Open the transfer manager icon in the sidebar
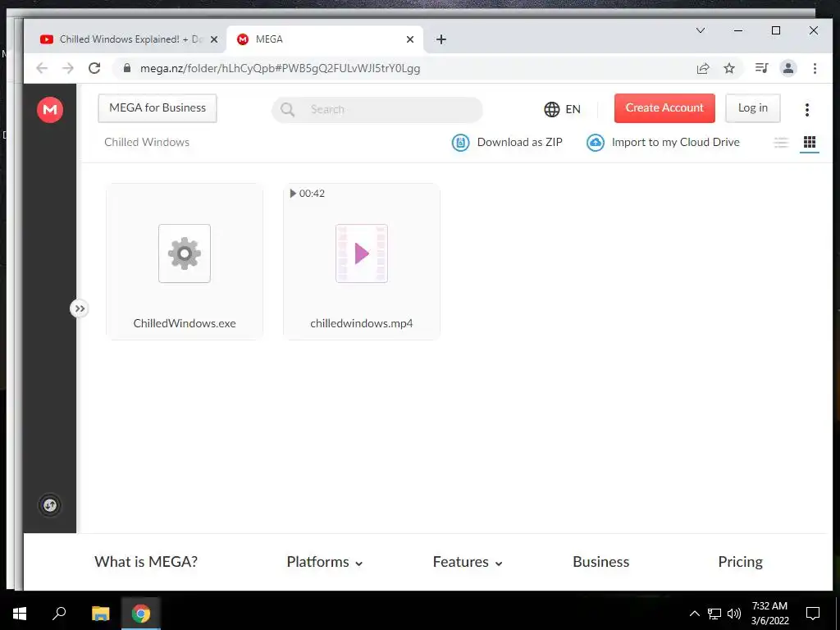The image size is (840, 630). tap(50, 505)
